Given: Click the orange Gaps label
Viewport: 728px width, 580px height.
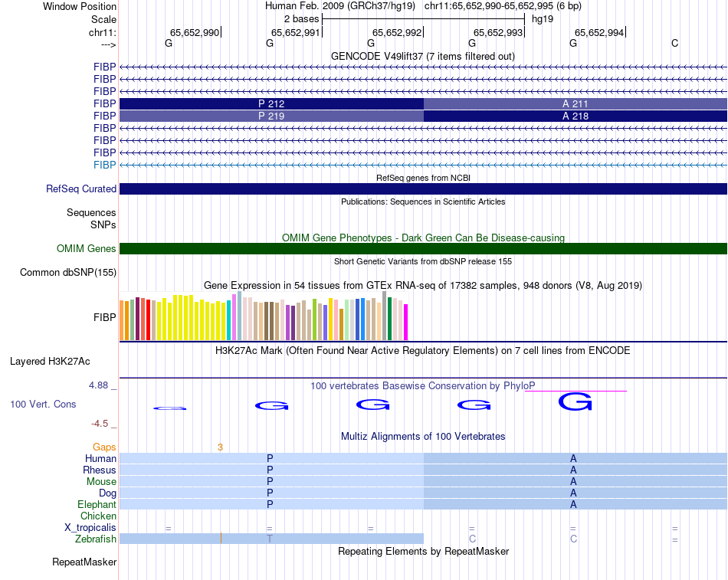Looking at the screenshot, I should [104, 447].
